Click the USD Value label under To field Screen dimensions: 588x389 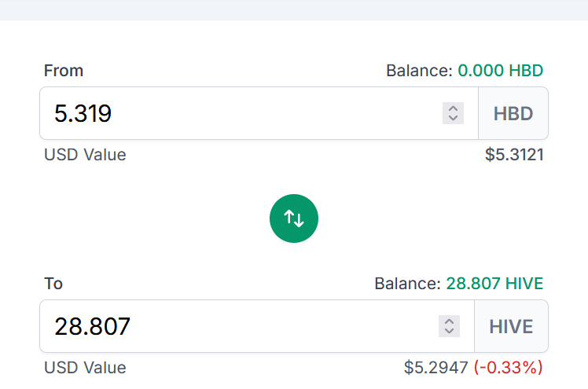coord(85,367)
